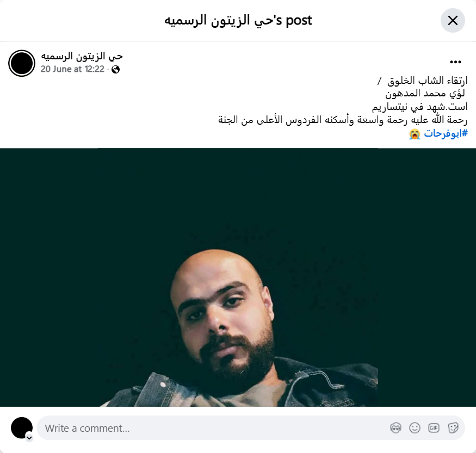Open حي الزيتون الرسميه page profile picture

22,63
